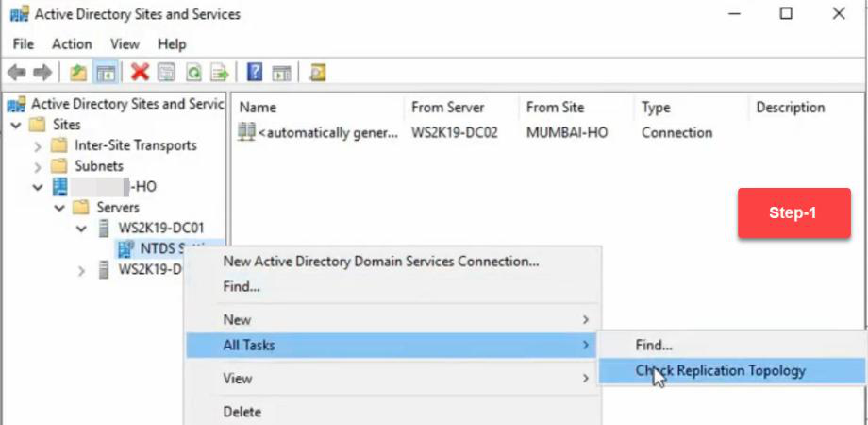The height and width of the screenshot is (425, 868).
Task: Click the yellow Find toolbar icon
Action: [317, 72]
